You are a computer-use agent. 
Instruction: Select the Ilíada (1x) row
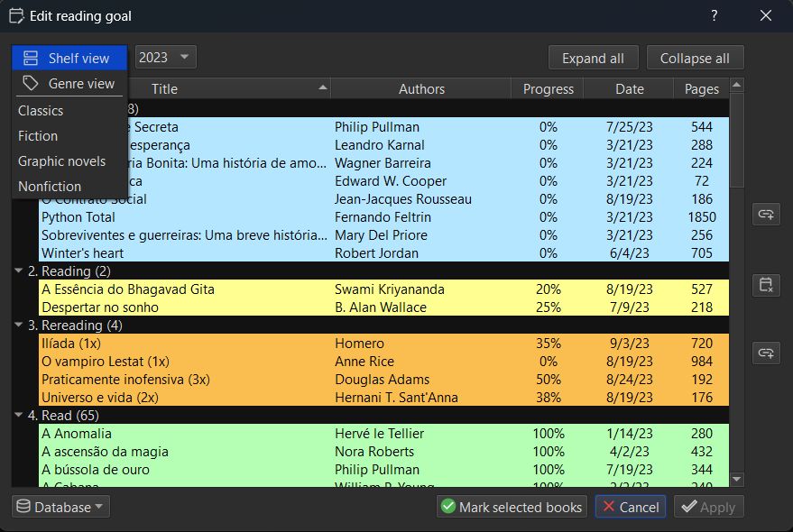383,344
